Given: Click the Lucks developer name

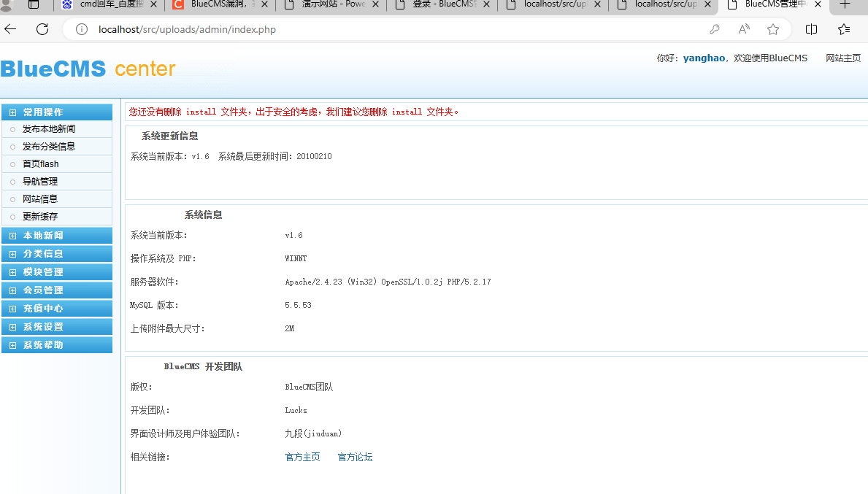Looking at the screenshot, I should [296, 411].
